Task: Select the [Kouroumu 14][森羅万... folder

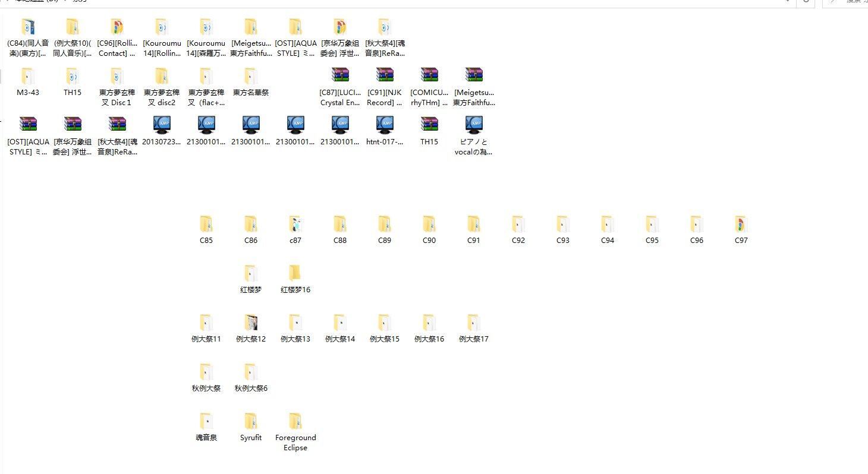Action: [x=206, y=38]
